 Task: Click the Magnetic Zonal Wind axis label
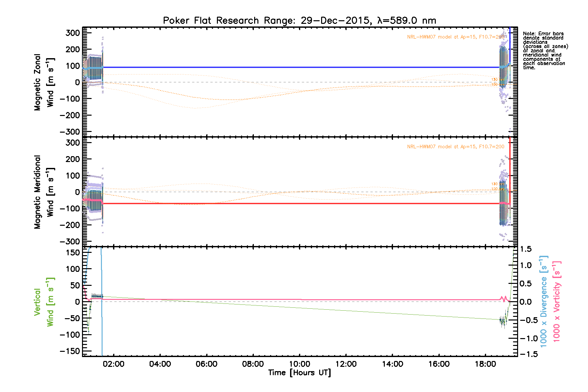pyautogui.click(x=43, y=82)
